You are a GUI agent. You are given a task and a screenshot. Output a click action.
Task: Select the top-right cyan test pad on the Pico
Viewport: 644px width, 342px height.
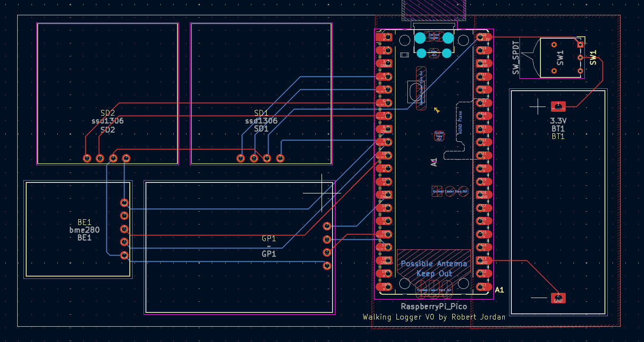click(448, 38)
